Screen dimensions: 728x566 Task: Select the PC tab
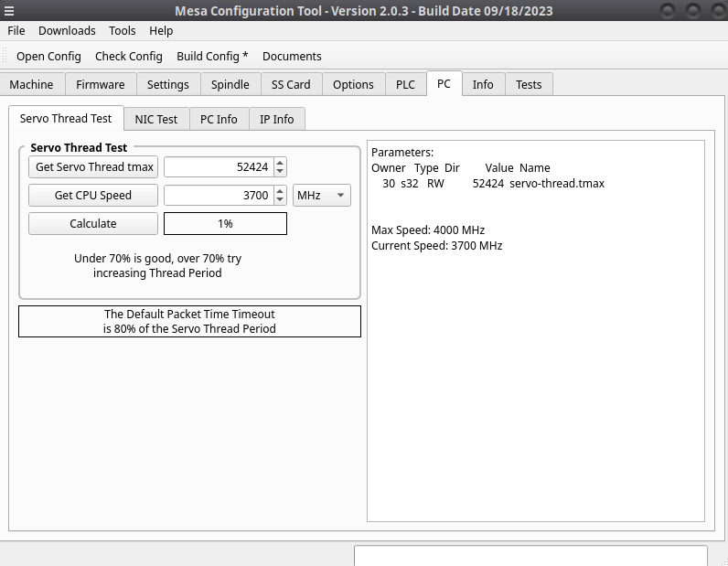444,83
